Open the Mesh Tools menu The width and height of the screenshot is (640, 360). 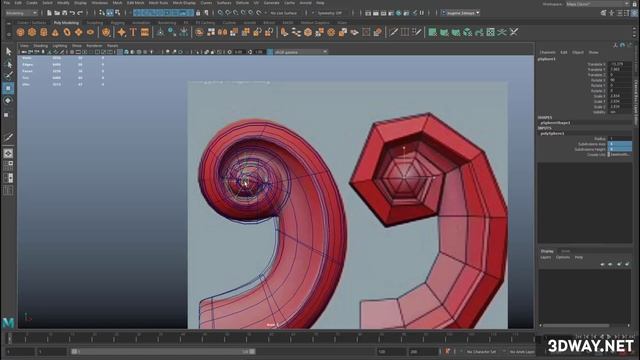(158, 3)
